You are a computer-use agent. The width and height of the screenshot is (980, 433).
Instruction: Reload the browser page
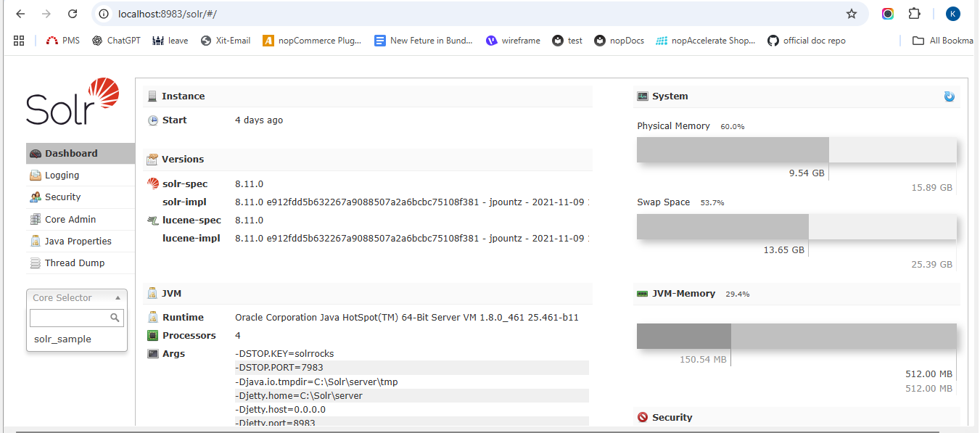click(x=73, y=14)
